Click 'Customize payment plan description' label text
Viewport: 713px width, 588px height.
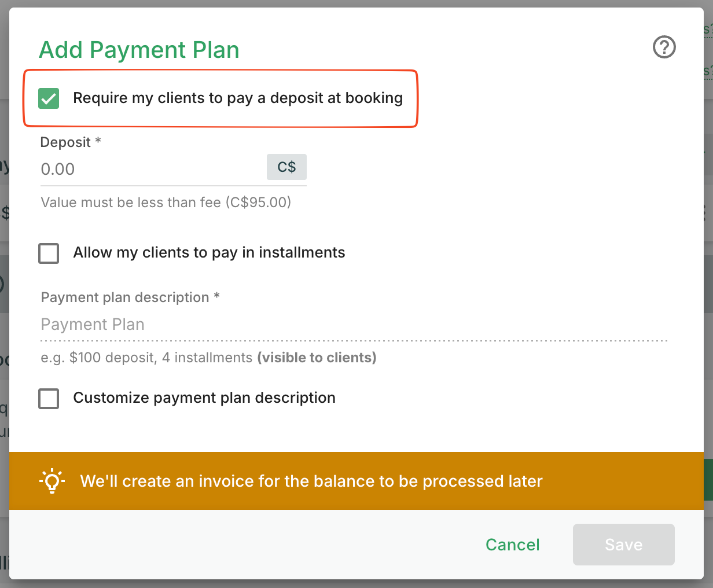pos(204,398)
